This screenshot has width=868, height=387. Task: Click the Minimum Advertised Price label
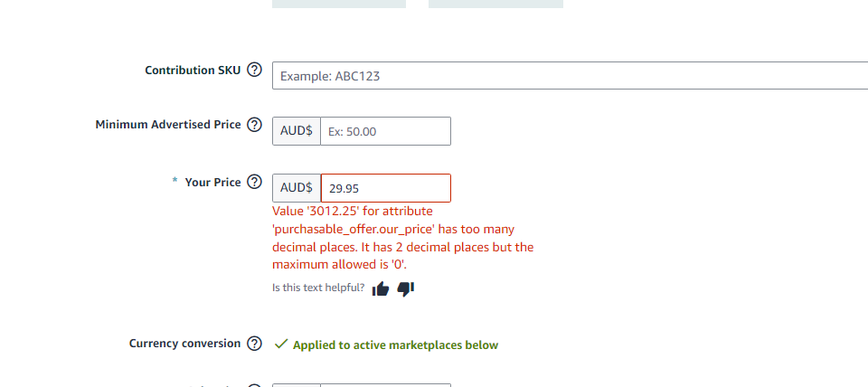[x=168, y=125]
